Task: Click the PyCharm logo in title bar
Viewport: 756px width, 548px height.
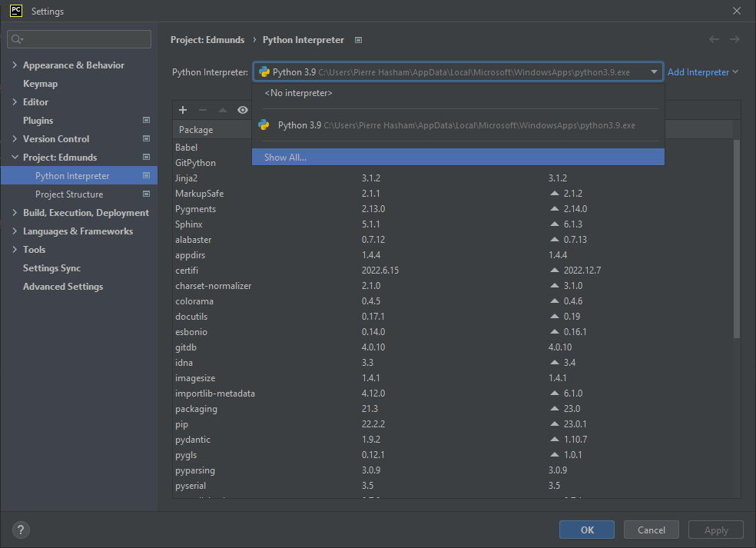Action: click(16, 11)
